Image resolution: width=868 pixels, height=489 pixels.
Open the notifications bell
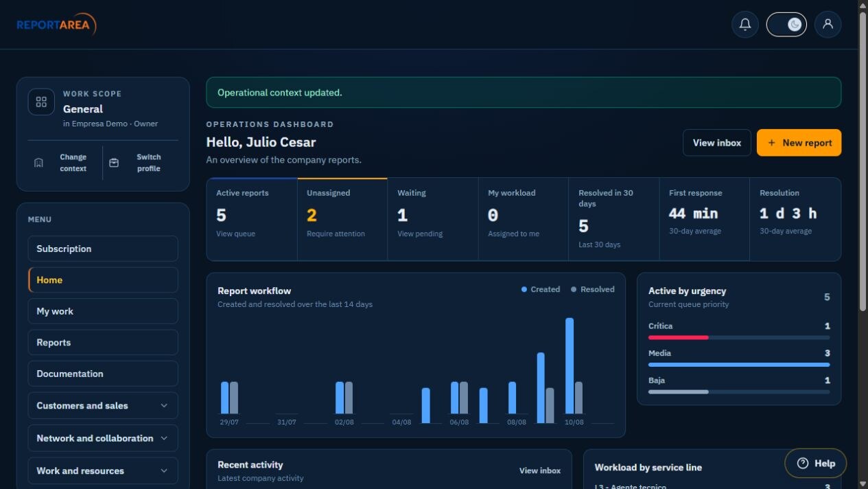click(744, 25)
